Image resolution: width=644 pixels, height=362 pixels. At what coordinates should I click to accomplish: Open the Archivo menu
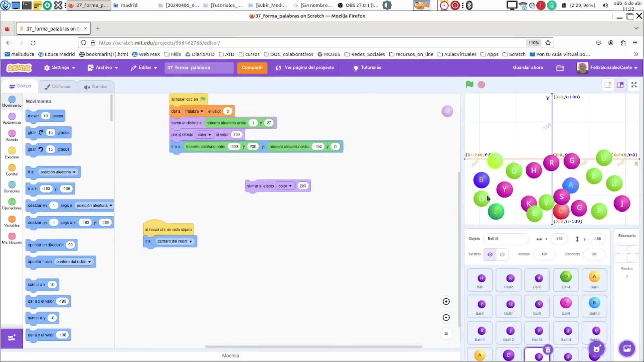pos(103,68)
